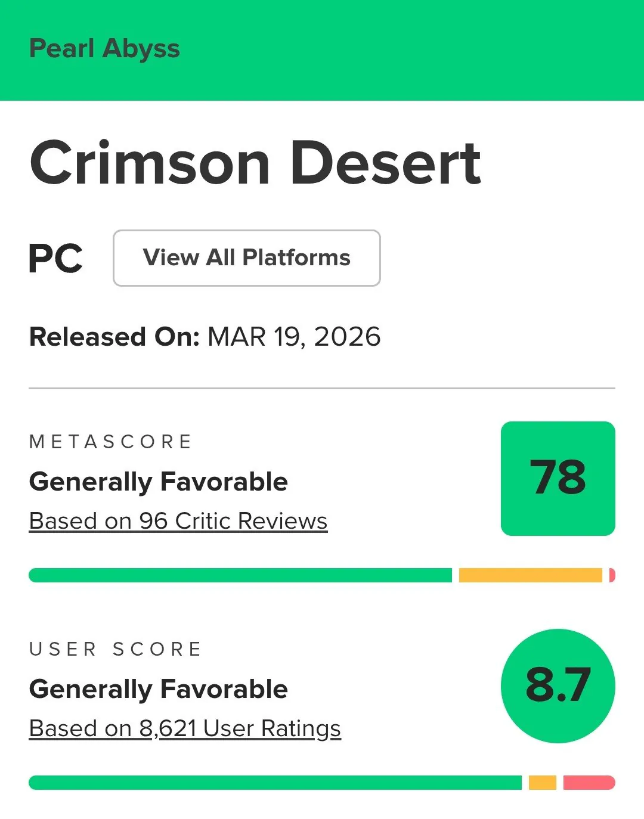This screenshot has height=819, width=644.
Task: Select green positive segment of user ratings bar
Action: 275,783
